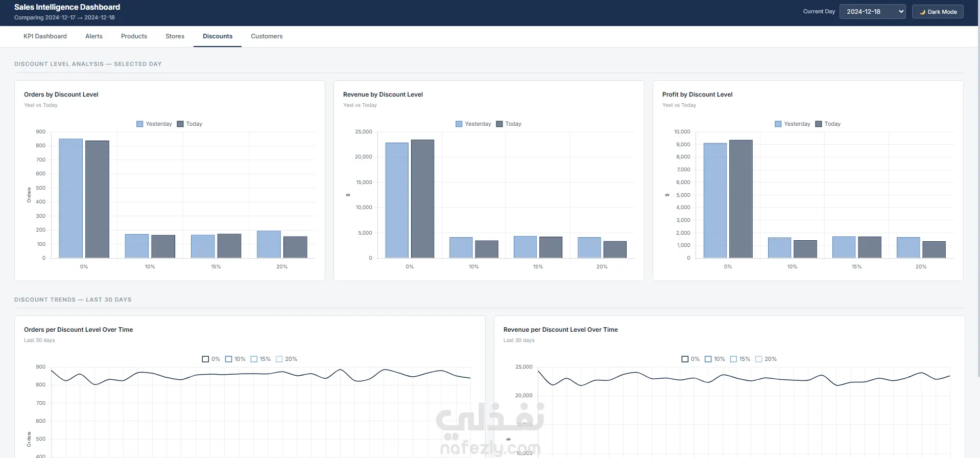Click Today 0% bar in Revenue chart
980x458 pixels.
click(x=423, y=199)
